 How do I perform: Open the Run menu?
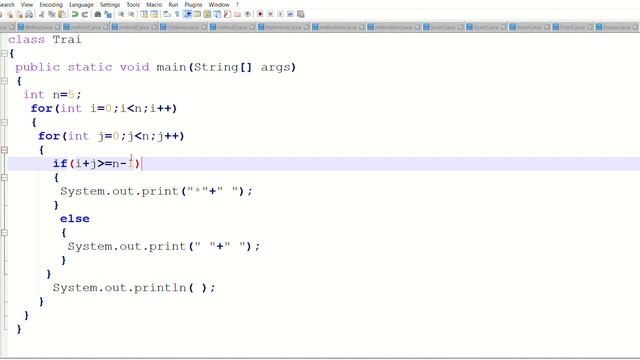173,4
